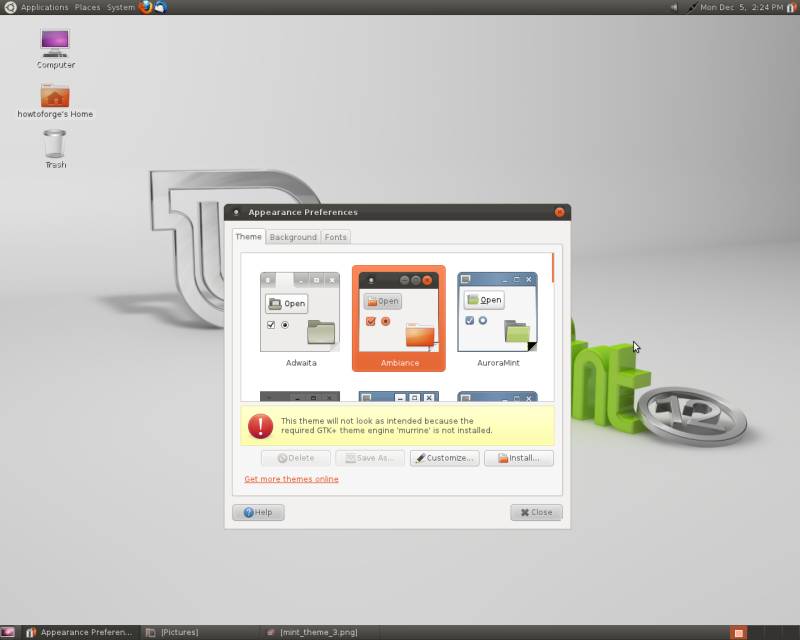Click the theme engine 'murrine' warning text
Image resolution: width=800 pixels, height=640 pixels.
click(x=386, y=426)
